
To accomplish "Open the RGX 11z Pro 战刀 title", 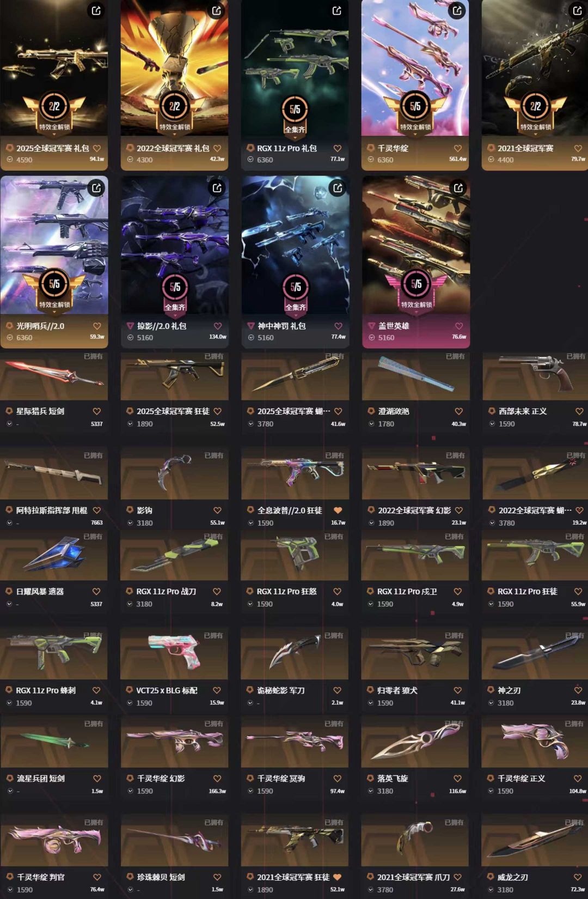I will [x=166, y=592].
